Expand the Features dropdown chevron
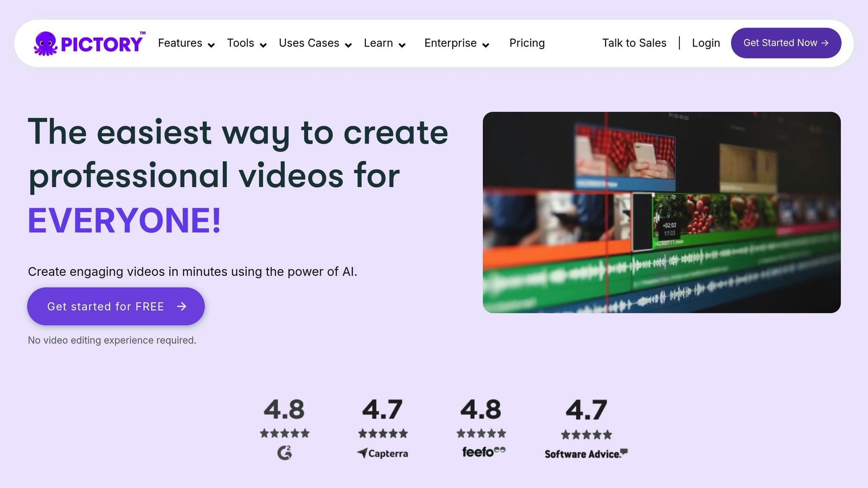 point(211,45)
